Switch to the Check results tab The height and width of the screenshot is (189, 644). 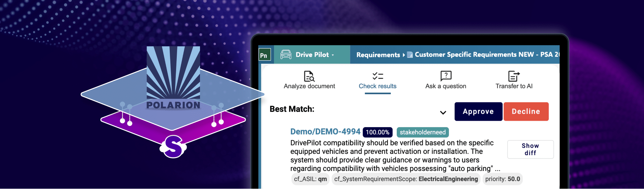(x=377, y=80)
